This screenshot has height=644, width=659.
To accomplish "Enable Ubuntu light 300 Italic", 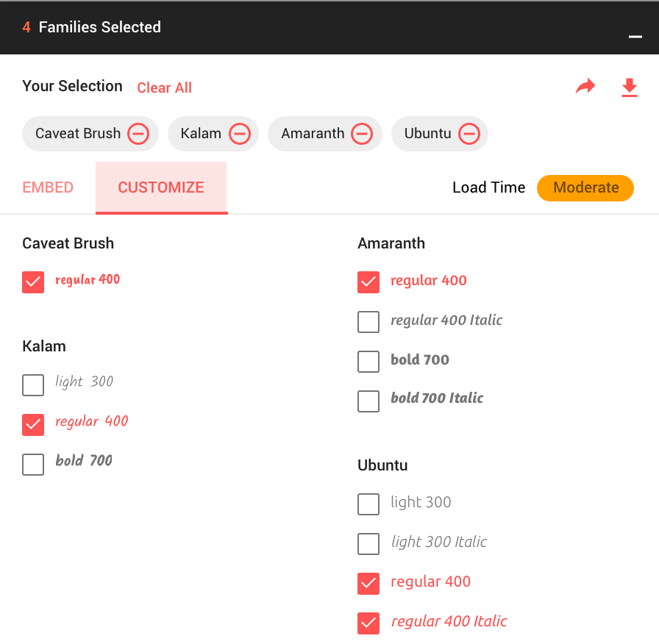I will point(368,543).
